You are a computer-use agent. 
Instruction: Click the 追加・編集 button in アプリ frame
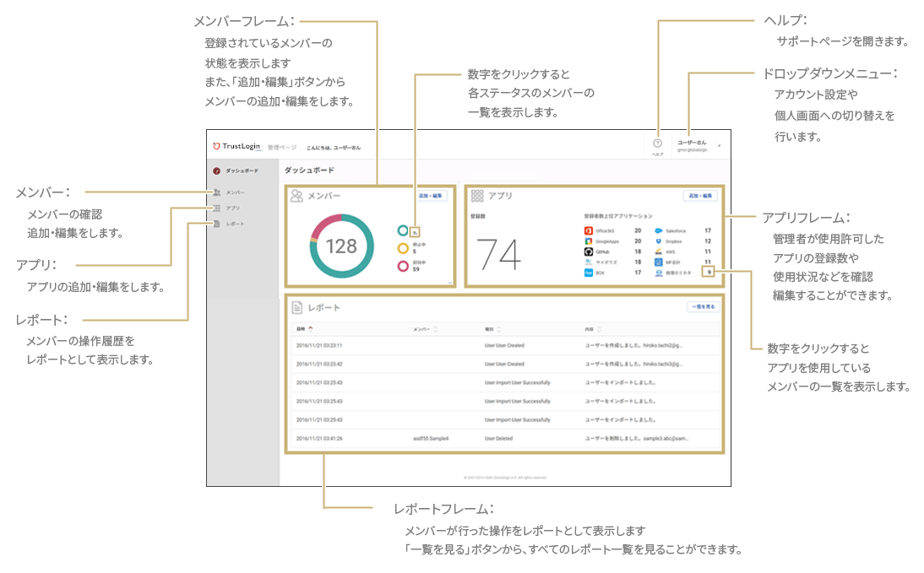(x=700, y=196)
